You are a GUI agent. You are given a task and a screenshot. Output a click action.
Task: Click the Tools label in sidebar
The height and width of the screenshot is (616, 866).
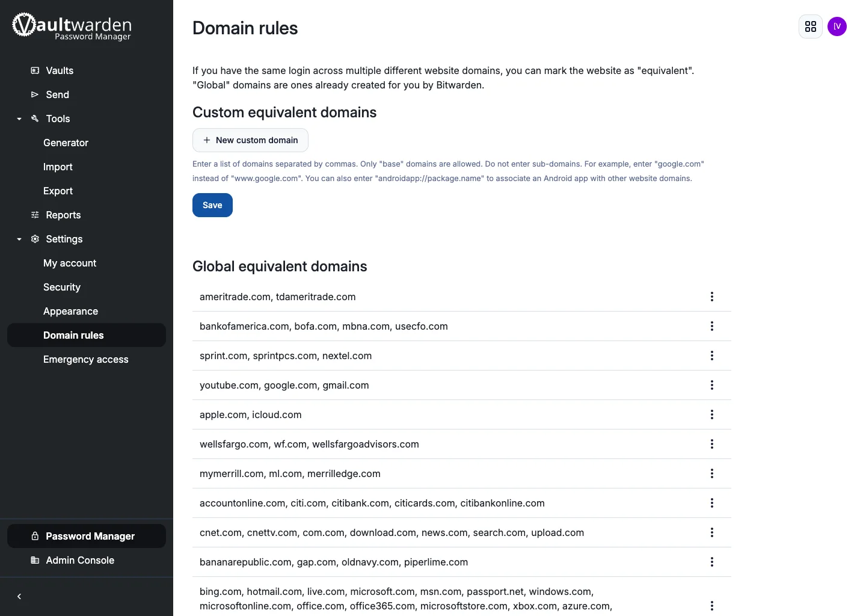click(58, 119)
